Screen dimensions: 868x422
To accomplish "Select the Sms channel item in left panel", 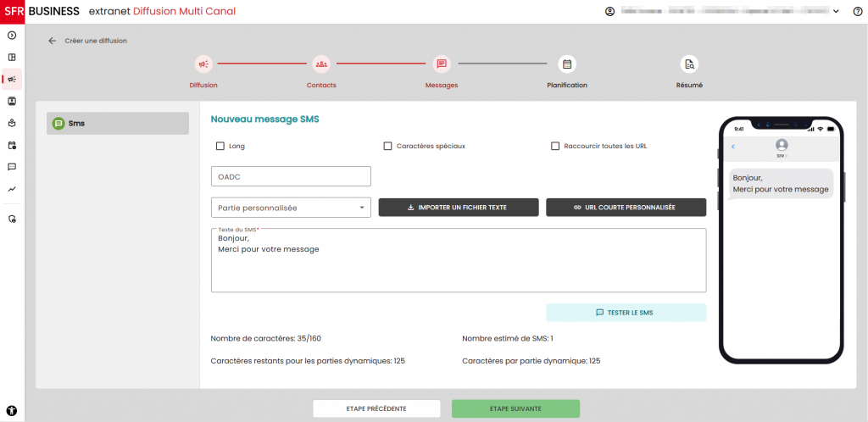I will click(118, 123).
